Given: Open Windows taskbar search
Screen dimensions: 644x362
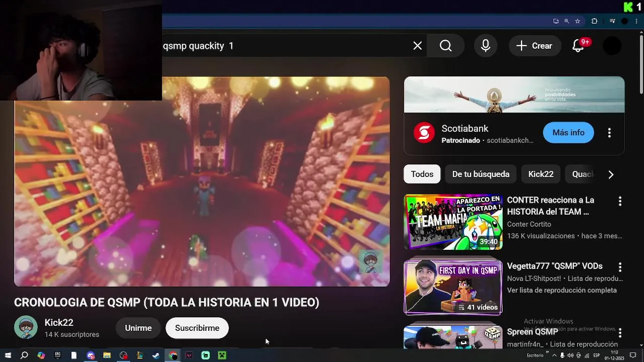Looking at the screenshot, I should pos(24,355).
